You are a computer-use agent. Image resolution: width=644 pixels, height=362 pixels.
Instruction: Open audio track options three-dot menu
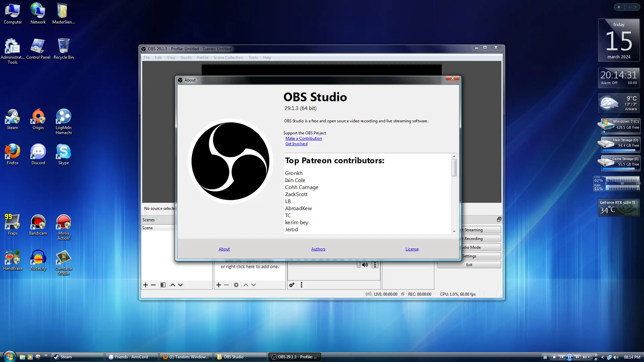(375, 265)
